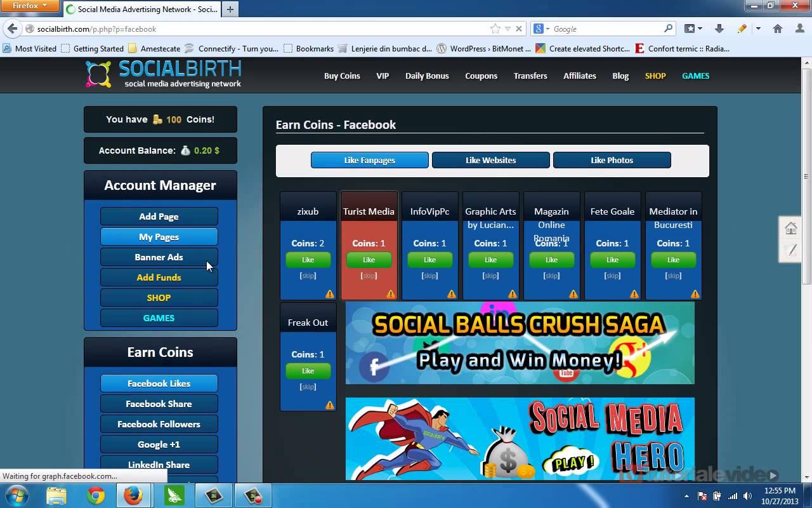Open the Firefox menu dropdown
This screenshot has height=508, width=812.
(x=29, y=6)
